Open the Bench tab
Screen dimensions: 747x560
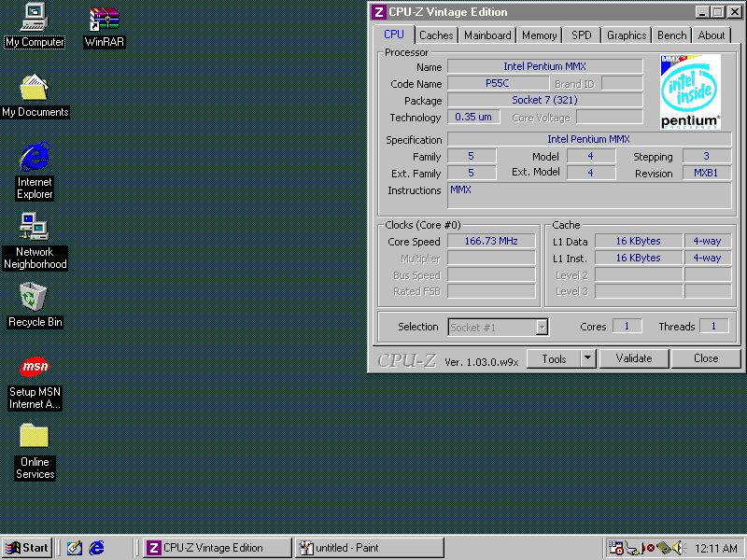[x=671, y=35]
